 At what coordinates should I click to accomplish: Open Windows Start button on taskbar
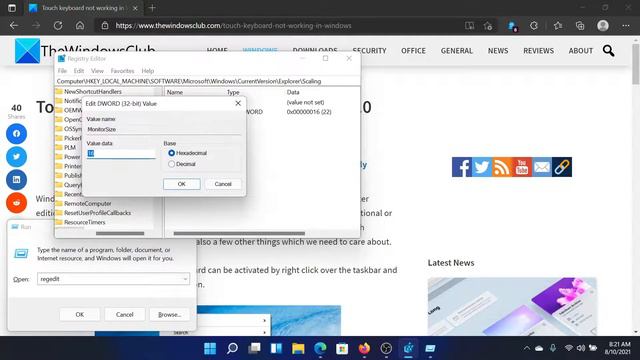pos(210,348)
